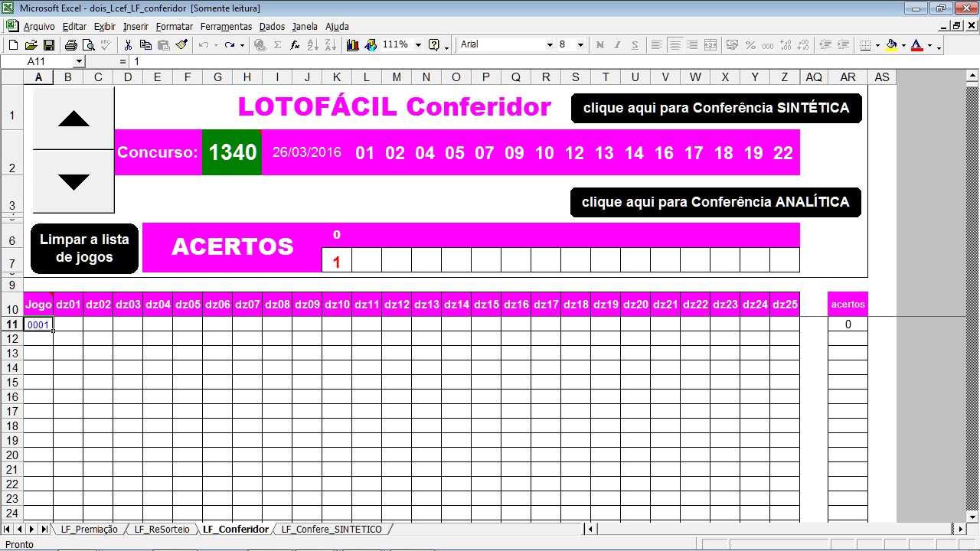This screenshot has height=551, width=980.
Task: Align text right
Action: click(x=692, y=45)
